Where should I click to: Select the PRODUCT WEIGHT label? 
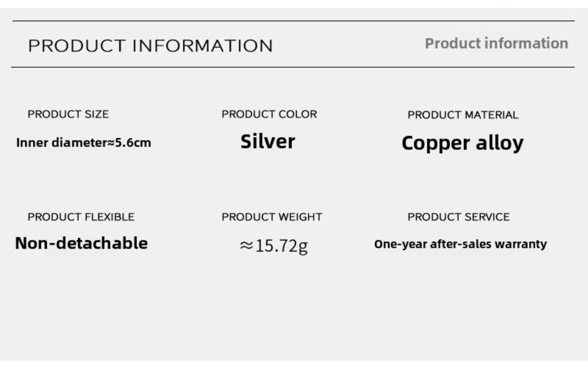(272, 217)
